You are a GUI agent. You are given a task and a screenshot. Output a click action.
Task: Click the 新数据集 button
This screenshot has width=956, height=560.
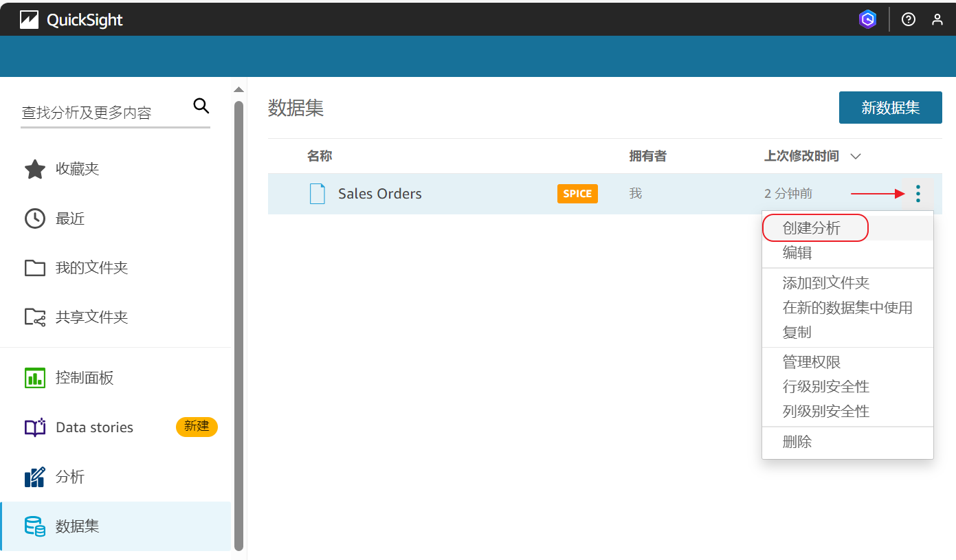tap(890, 108)
